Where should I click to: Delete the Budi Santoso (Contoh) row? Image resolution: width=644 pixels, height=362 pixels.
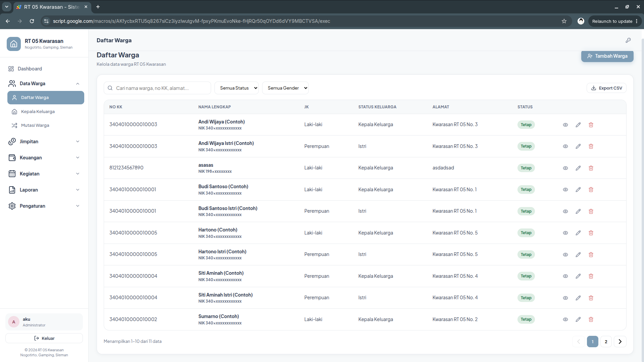click(x=591, y=190)
